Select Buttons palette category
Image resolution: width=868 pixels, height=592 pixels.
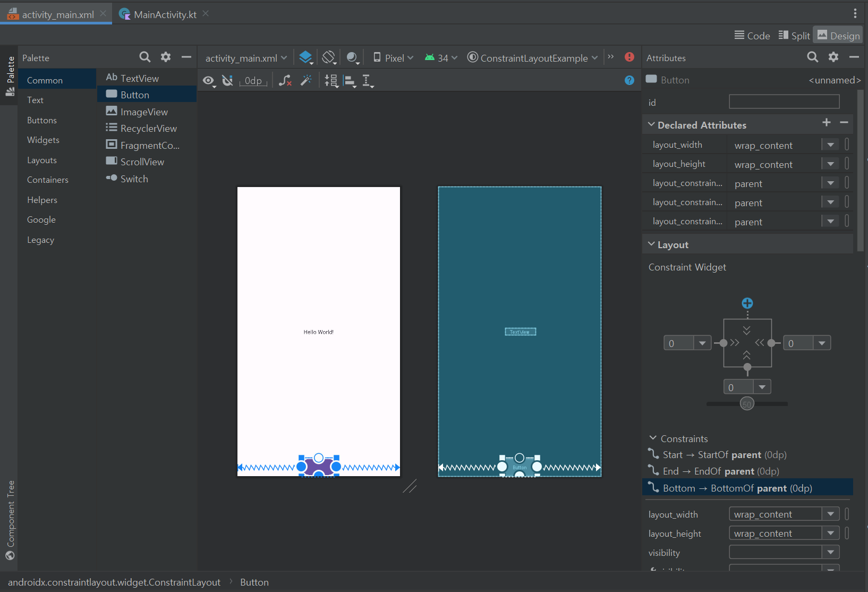(x=57, y=120)
